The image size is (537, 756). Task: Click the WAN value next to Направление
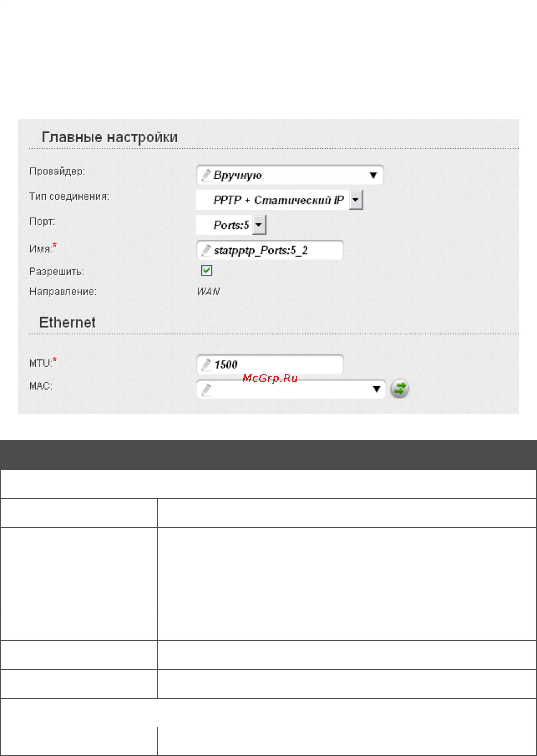pyautogui.click(x=208, y=292)
